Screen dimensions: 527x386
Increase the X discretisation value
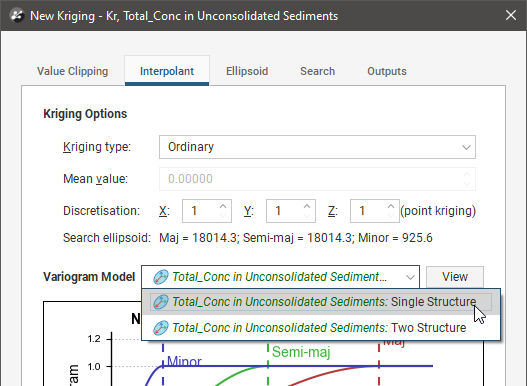pyautogui.click(x=223, y=206)
